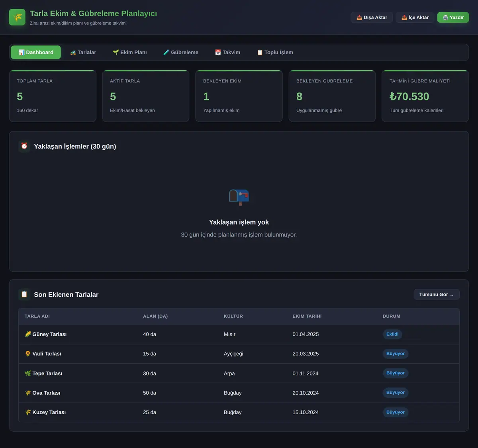This screenshot has height=448, width=478.
Task: Click the date 15.10.2024
Action: coord(306,412)
